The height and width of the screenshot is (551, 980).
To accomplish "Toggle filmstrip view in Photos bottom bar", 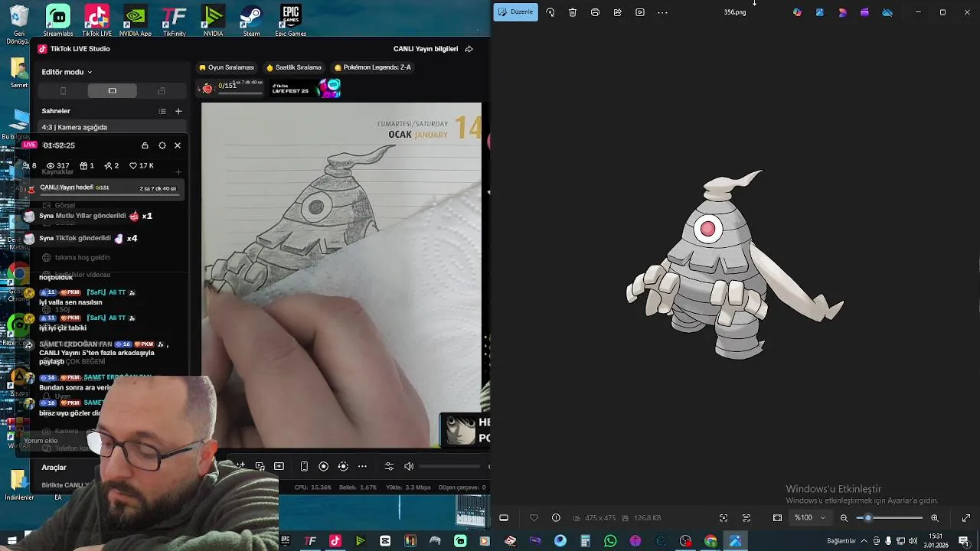I will click(504, 518).
